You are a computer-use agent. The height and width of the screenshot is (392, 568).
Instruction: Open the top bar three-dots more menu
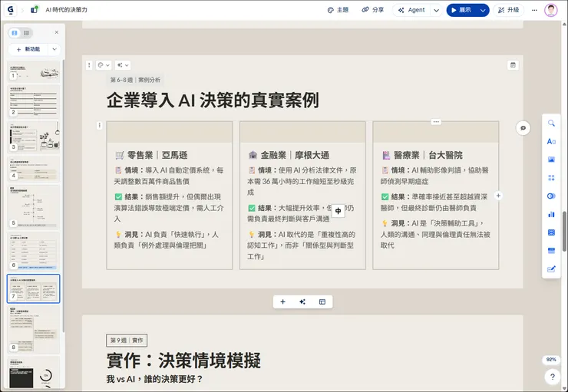click(534, 10)
